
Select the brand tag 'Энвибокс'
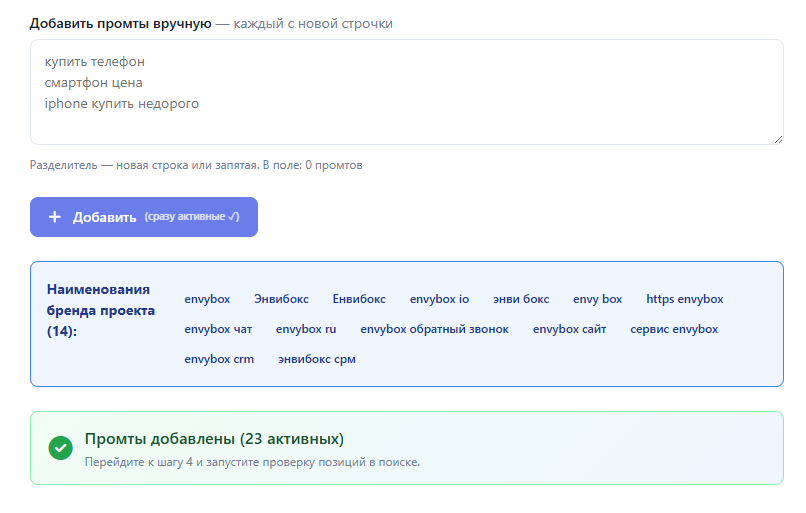tap(281, 299)
